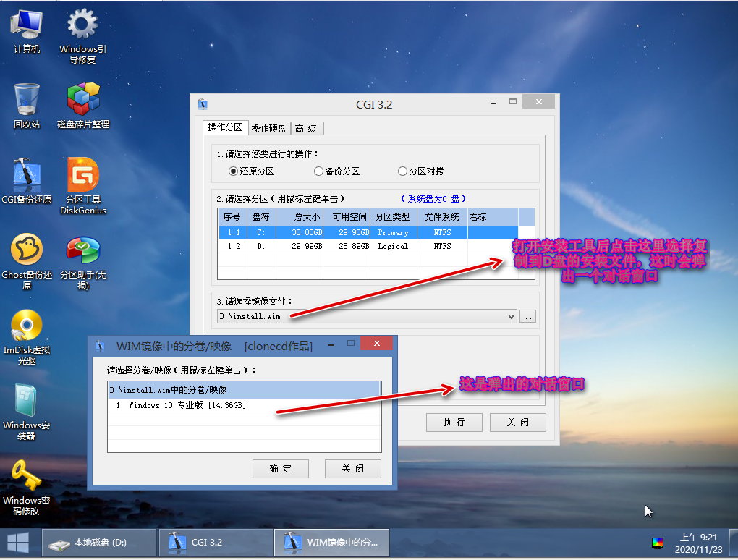Click the 执行 button in CGI window
Image resolution: width=738 pixels, height=560 pixels.
454,423
